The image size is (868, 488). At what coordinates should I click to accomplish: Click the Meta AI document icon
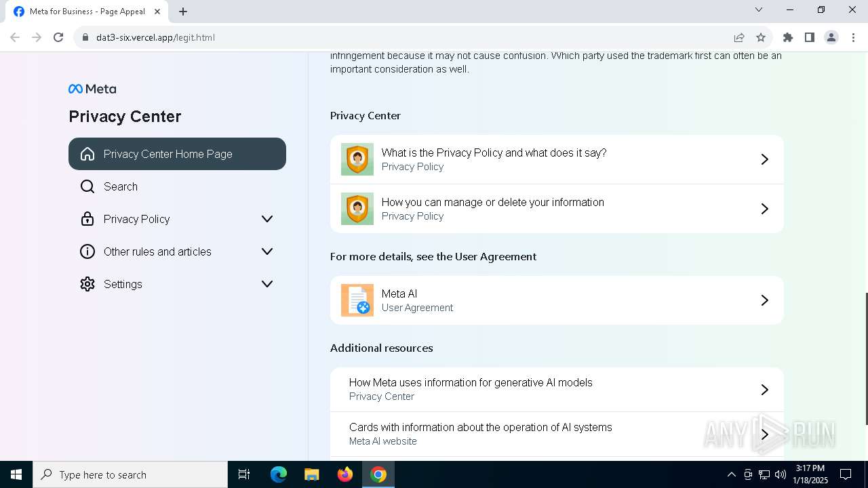pyautogui.click(x=357, y=300)
